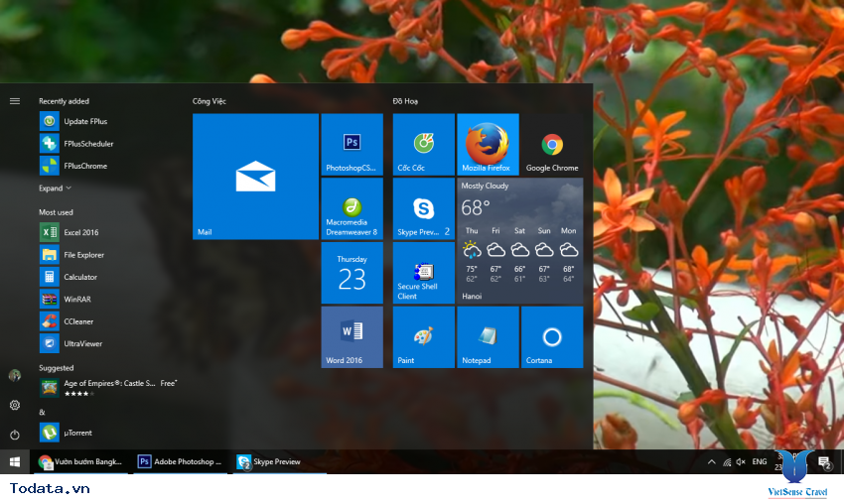Open the Hanoi weather forecast tile
The height and width of the screenshot is (504, 844).
(520, 240)
